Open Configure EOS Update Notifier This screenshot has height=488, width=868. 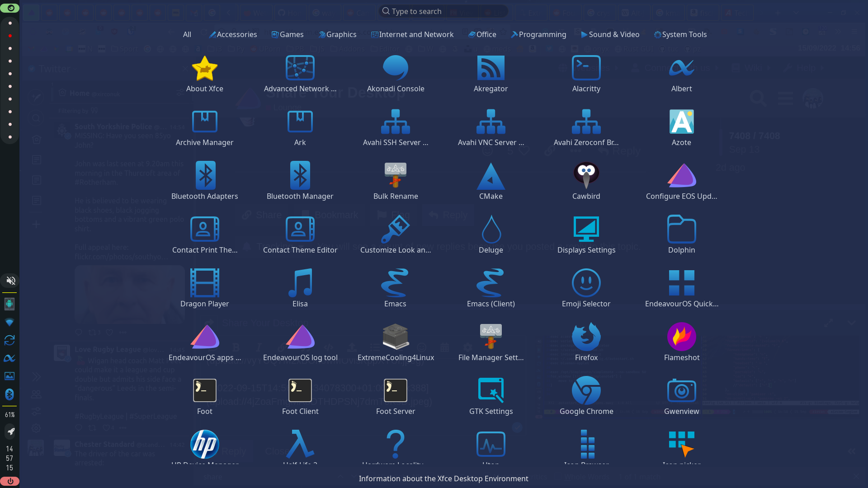point(681,182)
